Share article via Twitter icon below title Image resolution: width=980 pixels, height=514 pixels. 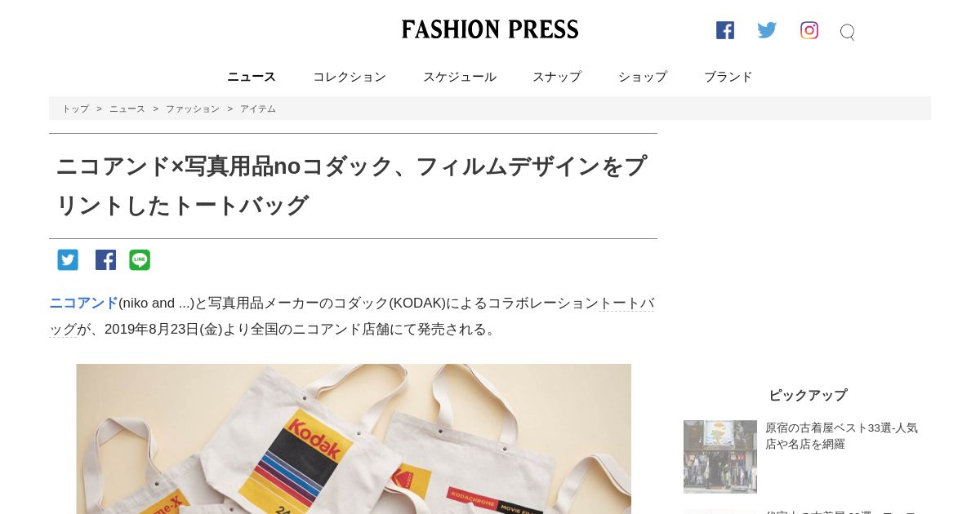click(68, 260)
